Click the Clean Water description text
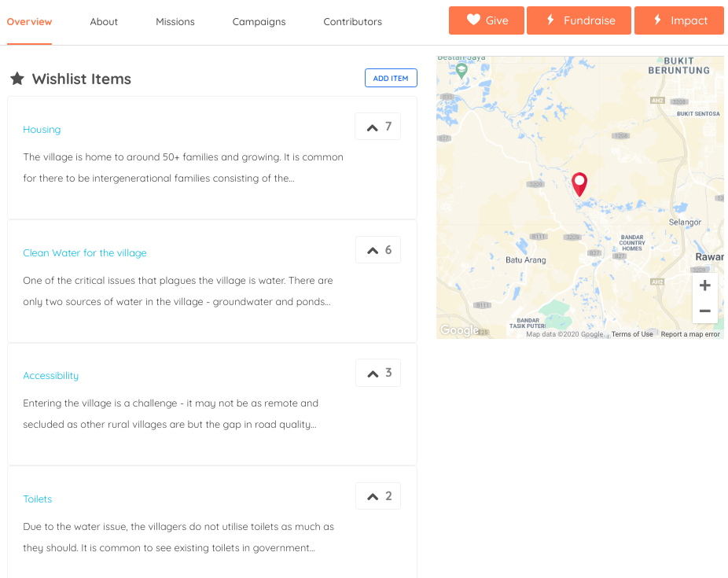Screen dimensions: 728x578 coord(178,291)
